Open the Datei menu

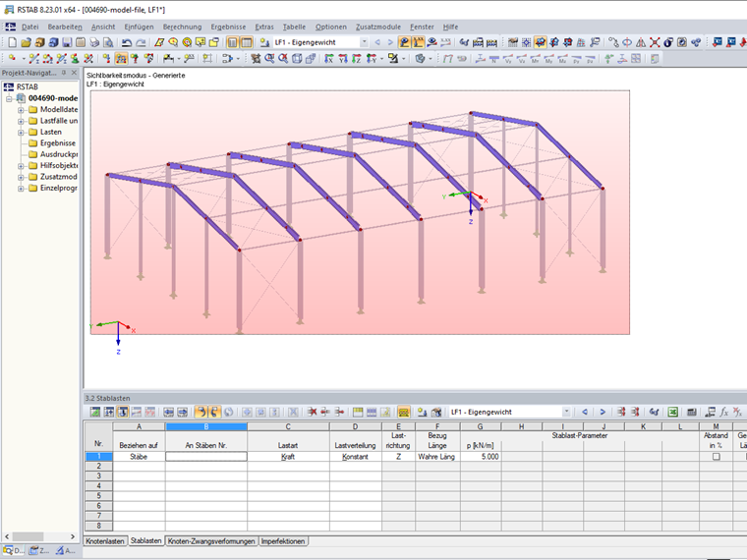click(x=30, y=27)
